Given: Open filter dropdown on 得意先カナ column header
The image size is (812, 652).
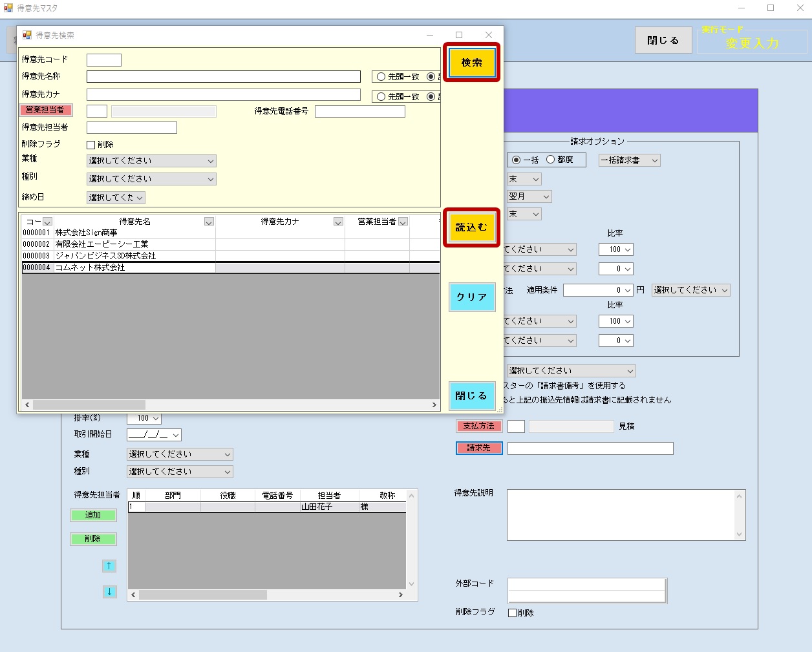Looking at the screenshot, I should 338,222.
